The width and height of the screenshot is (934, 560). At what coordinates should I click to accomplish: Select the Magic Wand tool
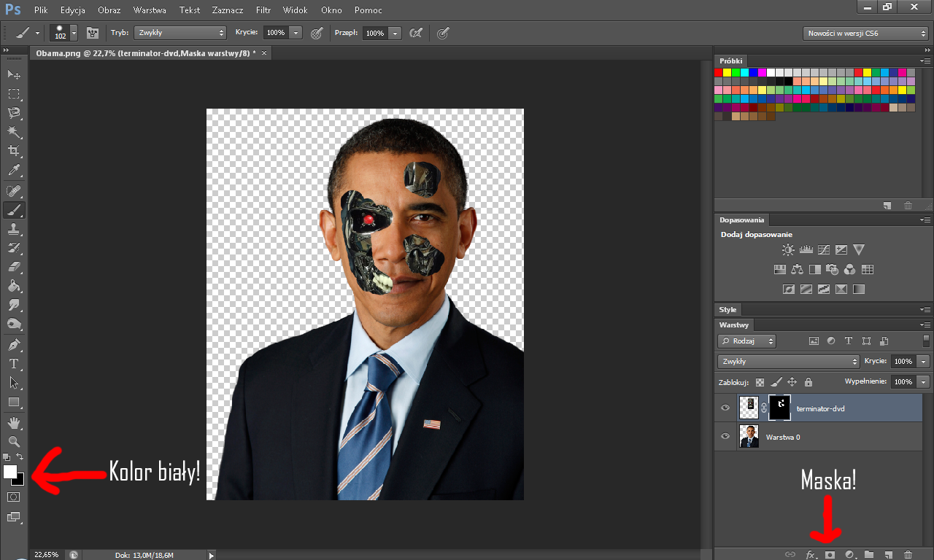point(14,131)
